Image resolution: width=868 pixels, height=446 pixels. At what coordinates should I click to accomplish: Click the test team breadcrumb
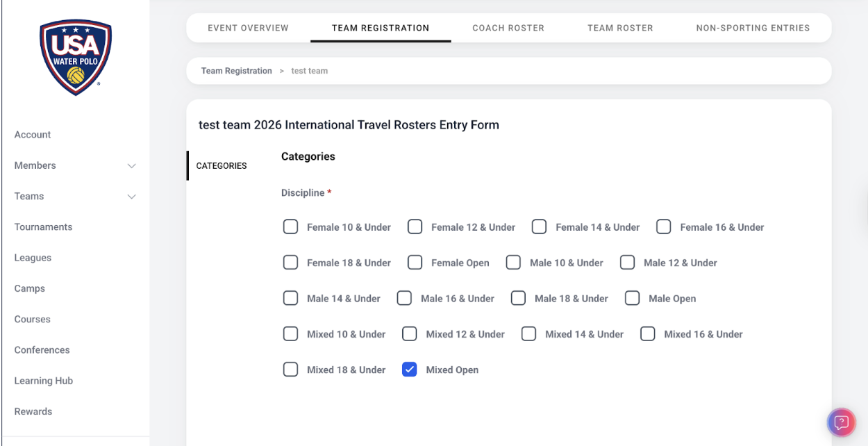(x=309, y=71)
